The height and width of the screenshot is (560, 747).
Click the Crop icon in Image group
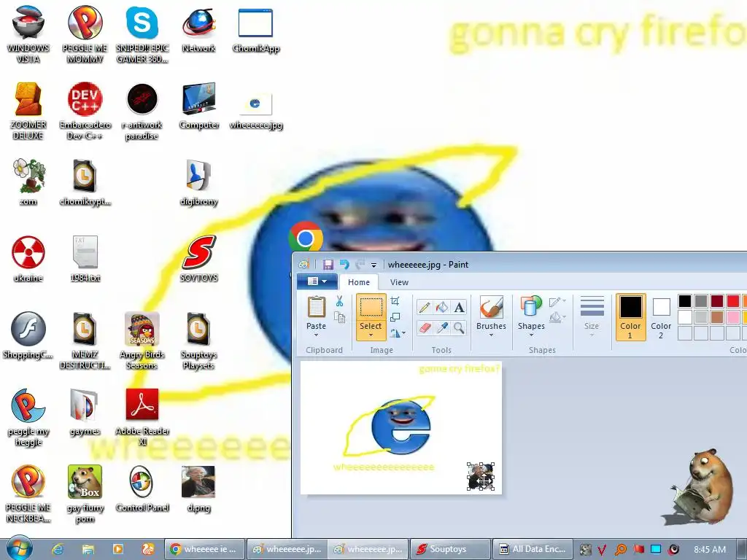(395, 301)
